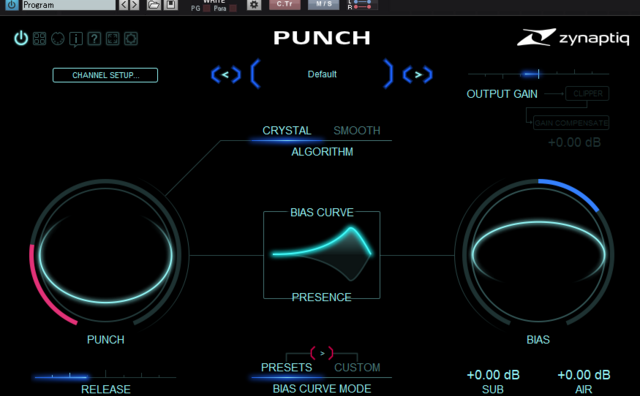Click the ALGORITHM label

tap(322, 152)
